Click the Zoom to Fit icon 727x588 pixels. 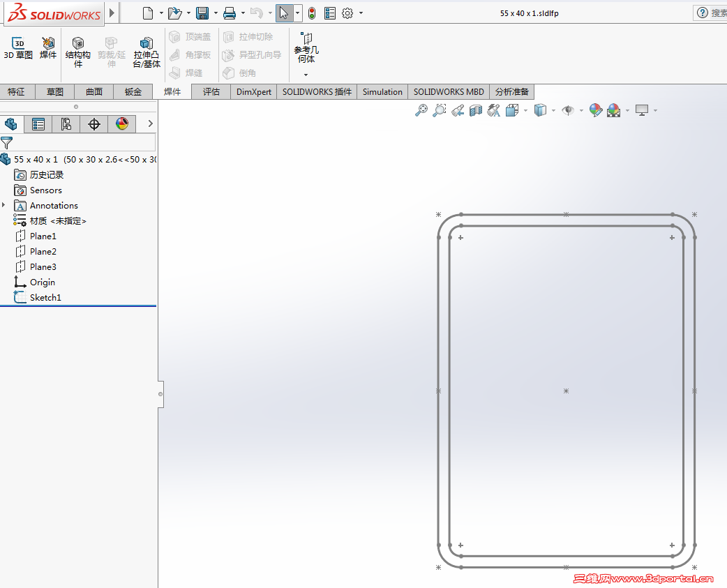point(421,110)
